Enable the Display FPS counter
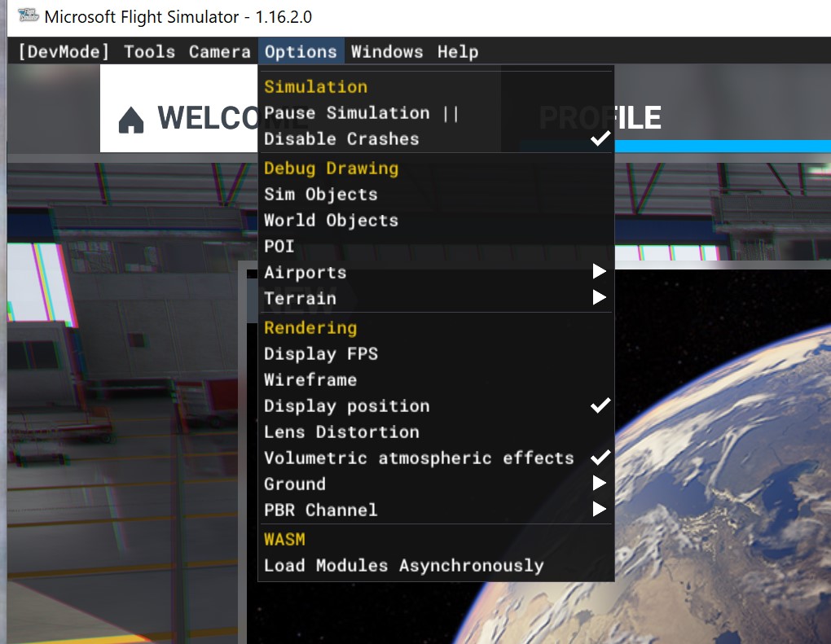 pos(321,353)
